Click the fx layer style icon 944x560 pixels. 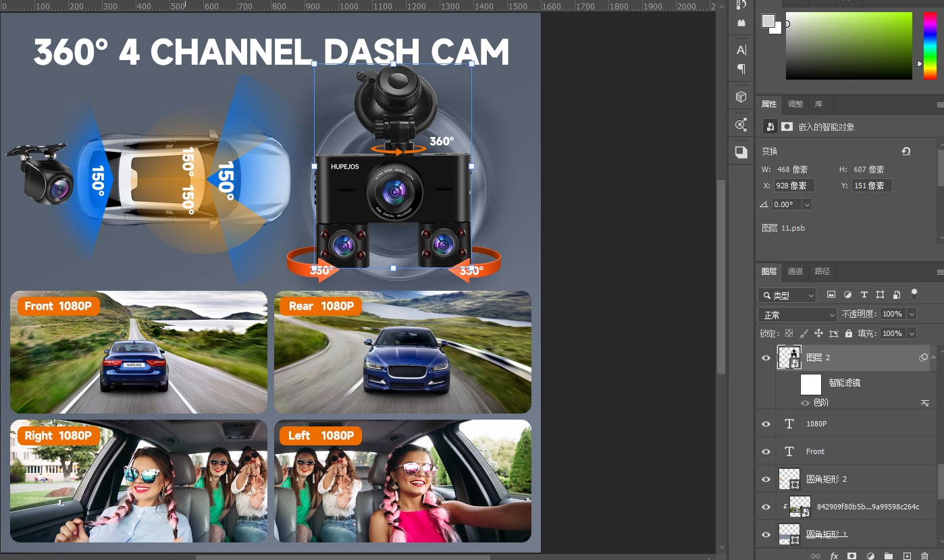tap(834, 556)
